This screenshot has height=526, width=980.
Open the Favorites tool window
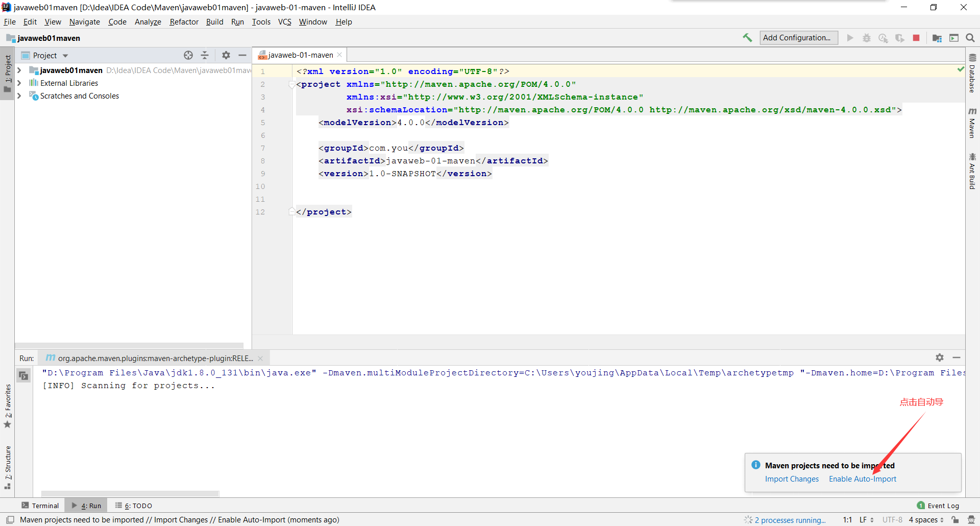(8, 407)
